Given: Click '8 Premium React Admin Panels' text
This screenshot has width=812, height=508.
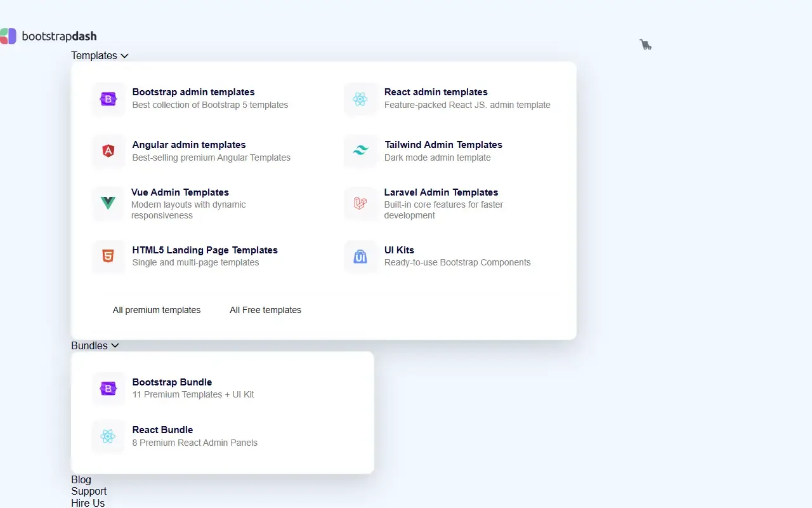Looking at the screenshot, I should coord(195,443).
